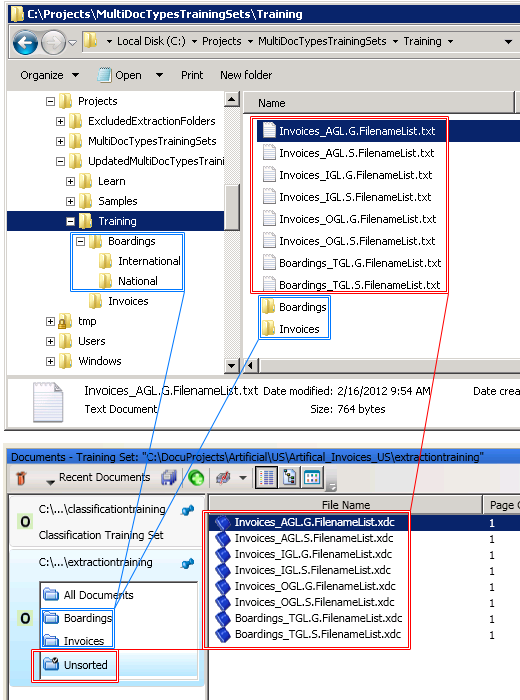Image resolution: width=520 pixels, height=700 pixels.
Task: Click the Boardings folder icon in file list
Action: coord(268,307)
